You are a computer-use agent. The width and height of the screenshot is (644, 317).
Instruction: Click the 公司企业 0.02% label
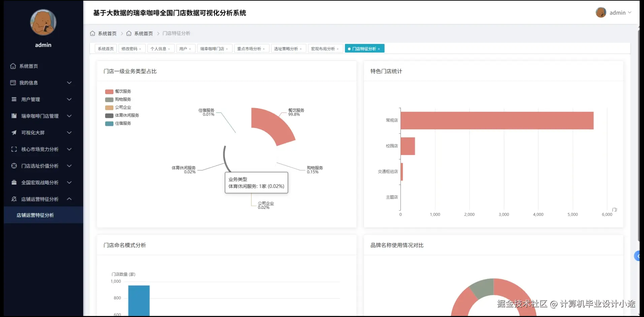click(266, 205)
